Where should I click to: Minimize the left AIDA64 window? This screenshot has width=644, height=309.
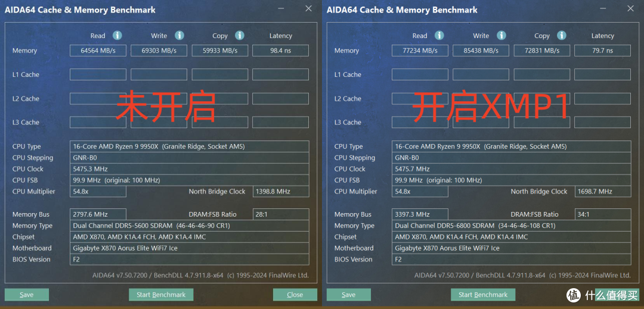tap(281, 8)
